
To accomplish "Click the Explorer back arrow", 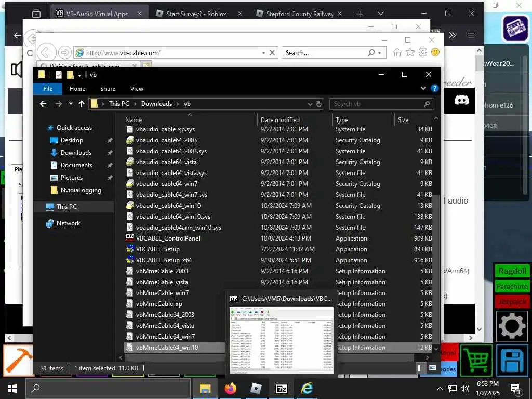I will coord(43,104).
